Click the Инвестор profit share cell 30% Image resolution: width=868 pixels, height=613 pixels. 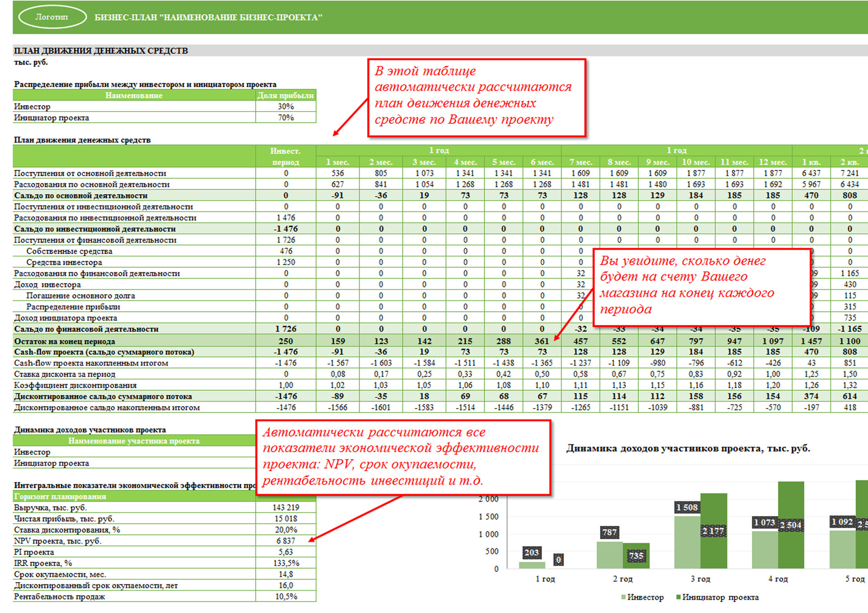pos(286,107)
